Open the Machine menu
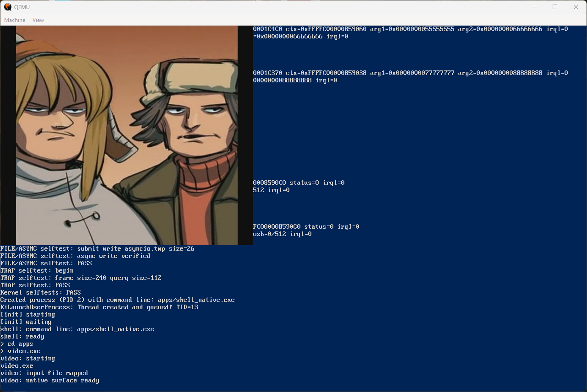Viewport: 587px width, 392px height. (x=15, y=20)
